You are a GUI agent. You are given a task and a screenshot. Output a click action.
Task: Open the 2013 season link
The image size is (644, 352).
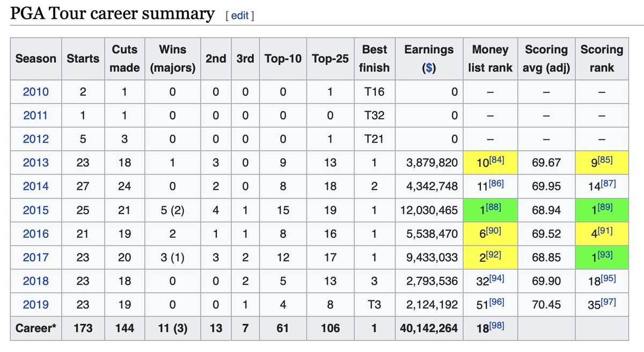pos(35,163)
